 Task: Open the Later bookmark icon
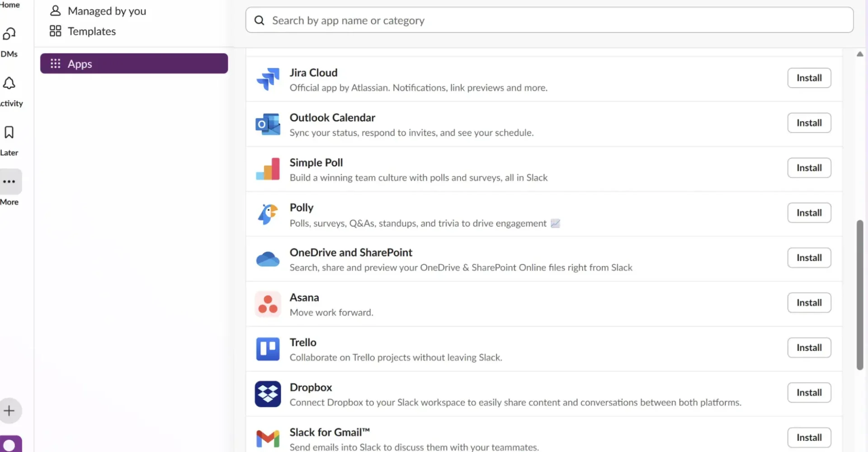coord(9,132)
